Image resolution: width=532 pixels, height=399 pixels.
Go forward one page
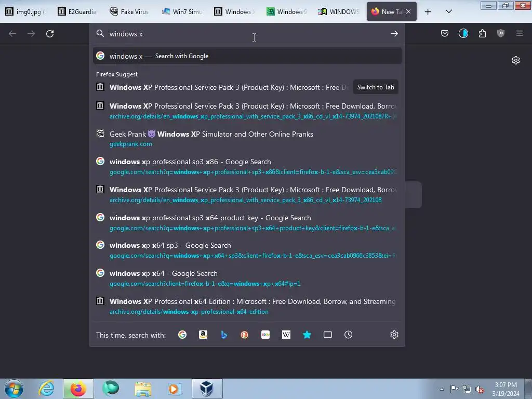31,34
